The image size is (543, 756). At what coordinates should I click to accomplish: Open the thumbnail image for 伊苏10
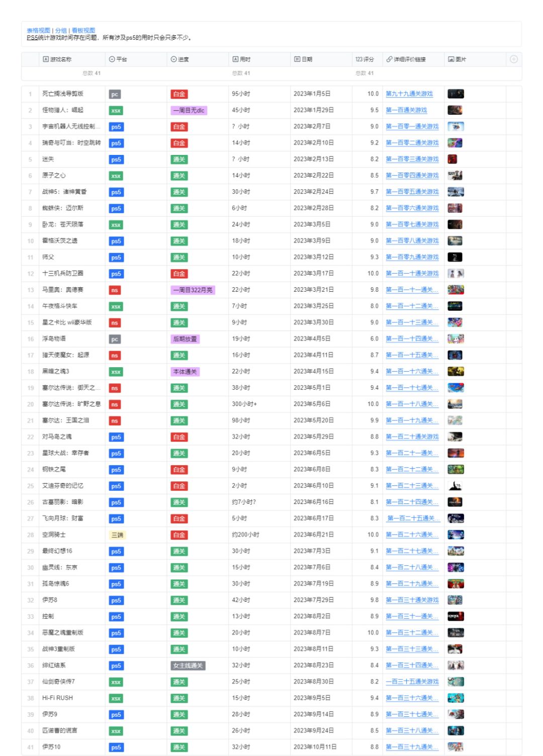click(456, 747)
